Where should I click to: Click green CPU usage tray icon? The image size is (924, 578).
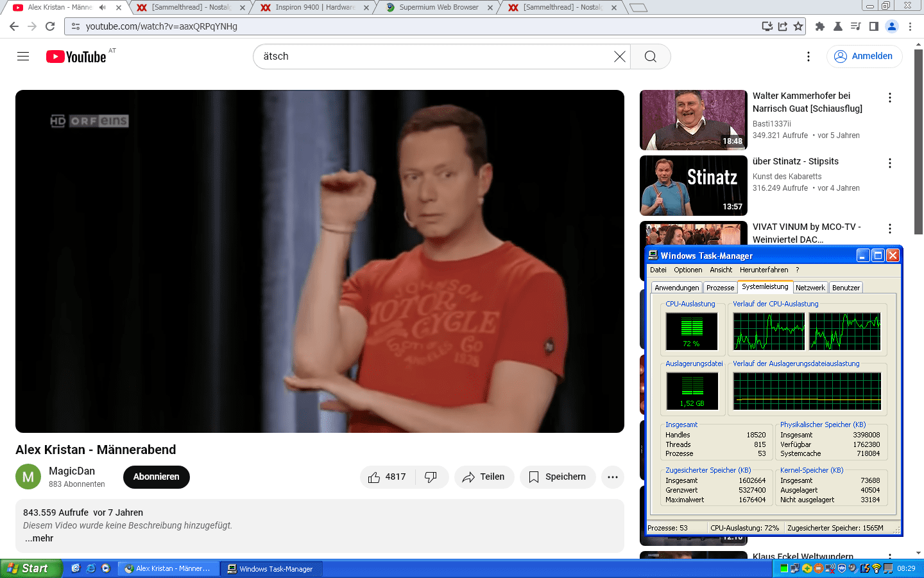[x=784, y=568]
